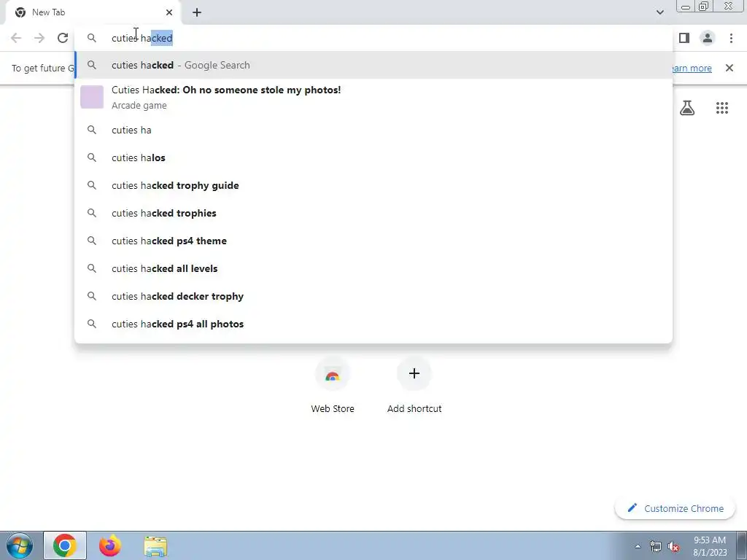Viewport: 747px width, 560px height.
Task: Open Chrome's three-dot menu
Action: point(731,38)
